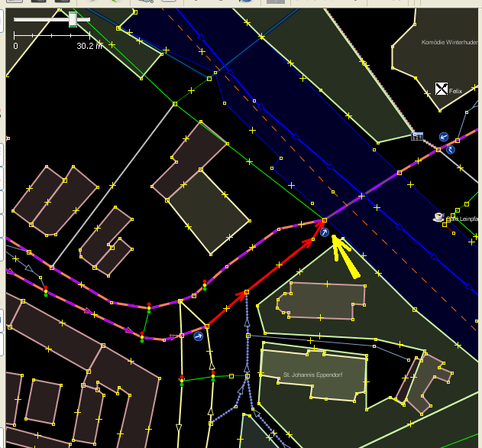
Task: Click the scale bar 30.2 m label
Action: tap(90, 46)
